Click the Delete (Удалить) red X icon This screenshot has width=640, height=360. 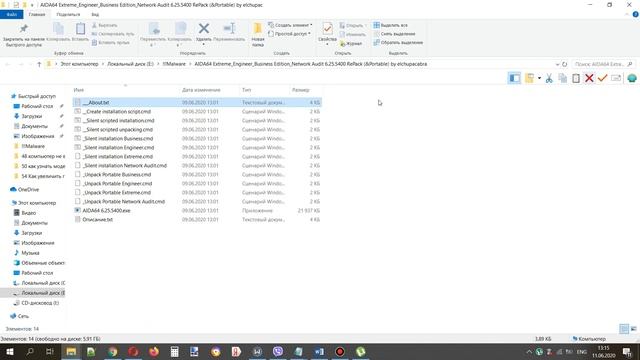pyautogui.click(x=204, y=28)
